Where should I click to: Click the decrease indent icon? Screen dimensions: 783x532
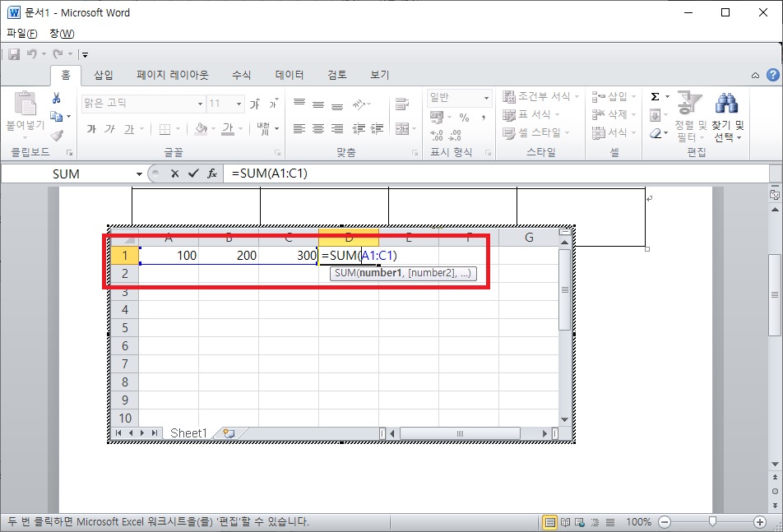tap(359, 129)
